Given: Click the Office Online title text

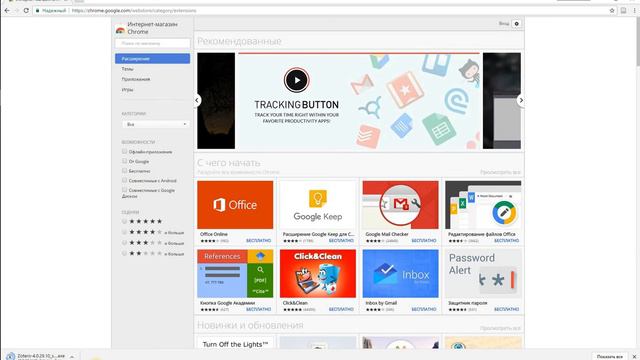Looking at the screenshot, I should [x=214, y=234].
